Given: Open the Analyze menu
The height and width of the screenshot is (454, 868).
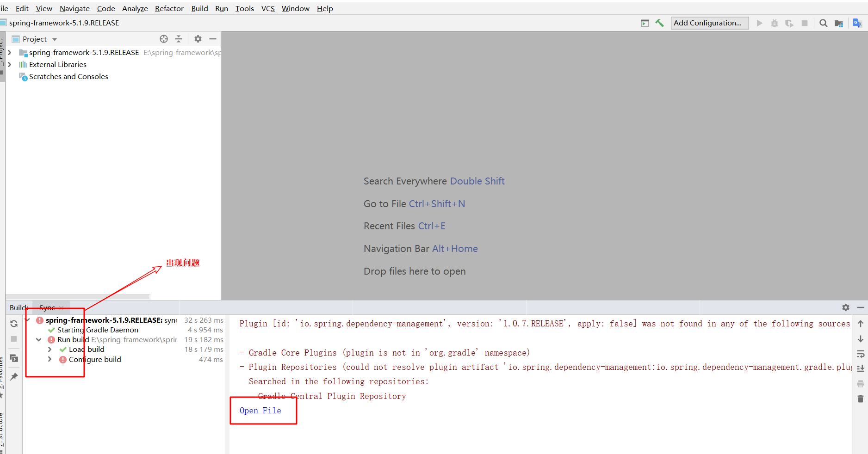Looking at the screenshot, I should [135, 8].
